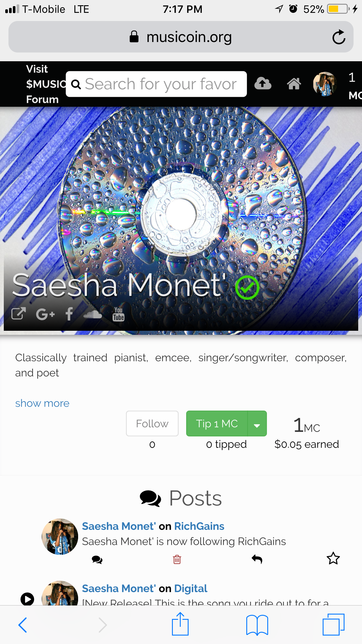The height and width of the screenshot is (644, 362).
Task: Open the RichGains link in first post
Action: pos(199,526)
